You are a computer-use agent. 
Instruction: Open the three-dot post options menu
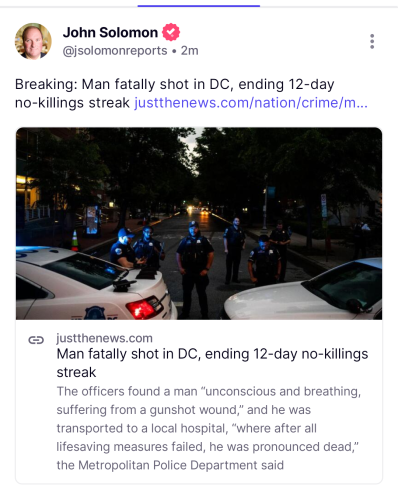click(372, 41)
